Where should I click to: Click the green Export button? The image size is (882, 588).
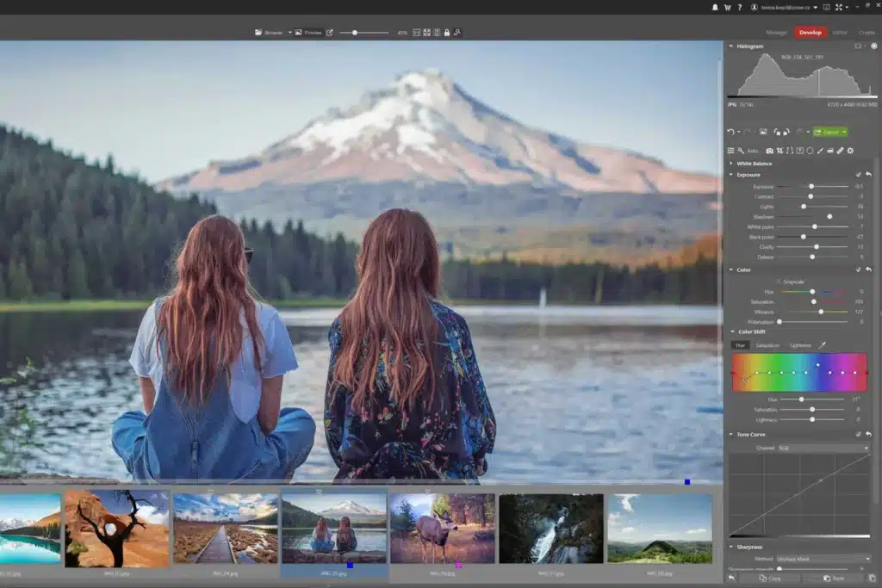[x=830, y=132]
